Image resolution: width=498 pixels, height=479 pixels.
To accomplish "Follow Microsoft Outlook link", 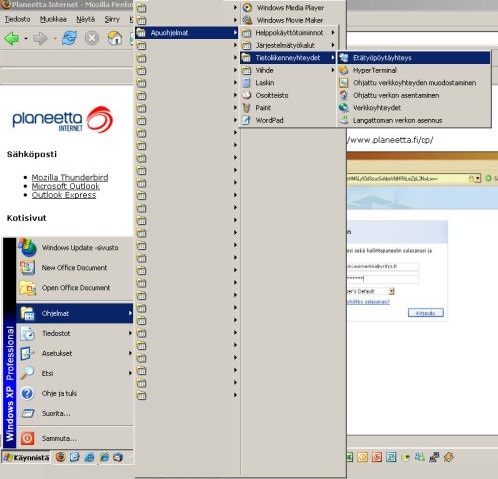I will click(x=66, y=186).
